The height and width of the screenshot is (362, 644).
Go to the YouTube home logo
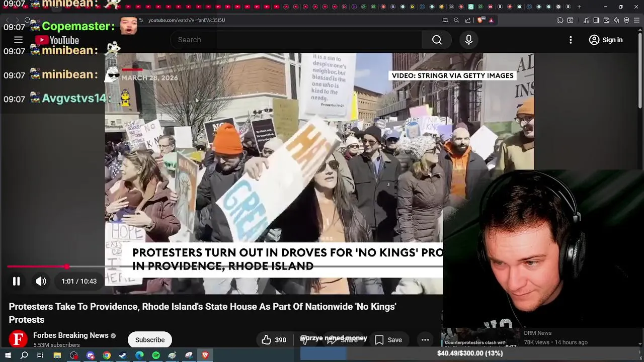coord(57,40)
